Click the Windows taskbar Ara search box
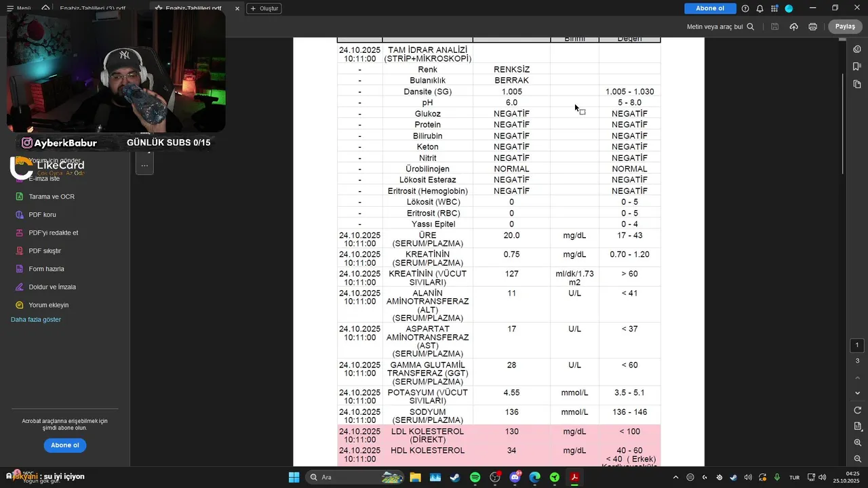868x488 pixels. [x=356, y=477]
